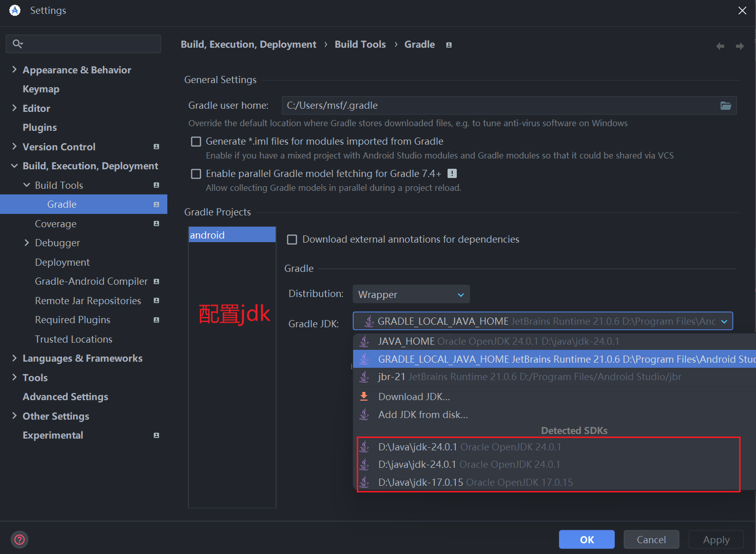Click the folder browse icon for Gradle user home
Viewport: 756px width, 554px height.
pos(726,106)
